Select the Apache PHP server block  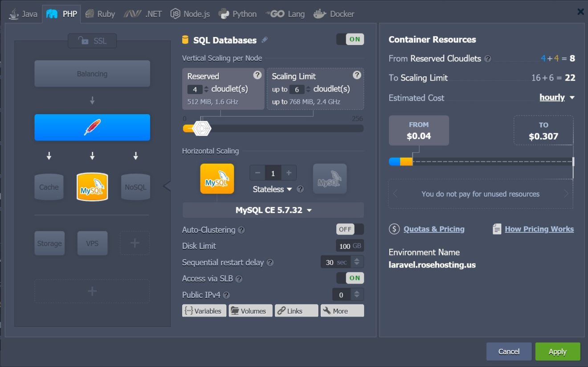92,127
